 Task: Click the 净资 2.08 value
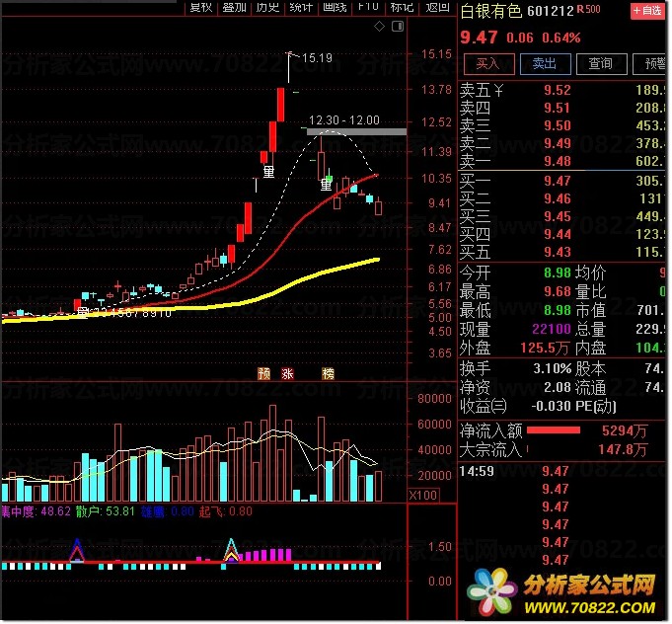point(558,388)
